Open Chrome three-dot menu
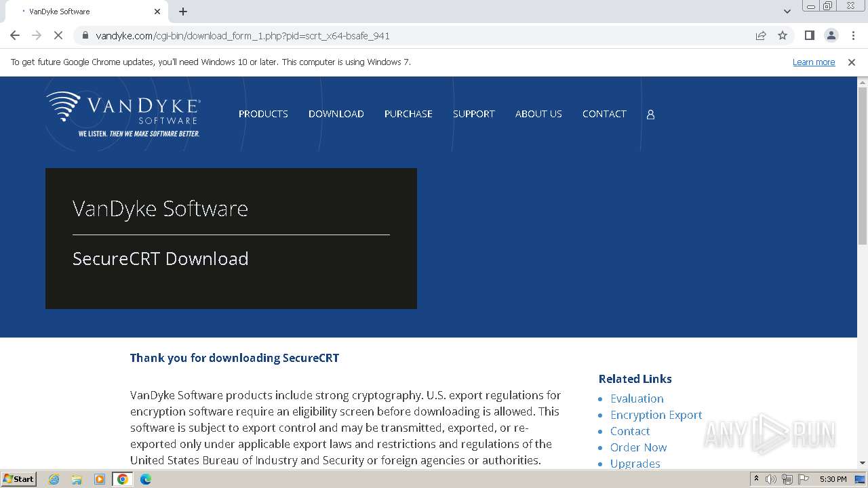The image size is (868, 488). click(853, 35)
